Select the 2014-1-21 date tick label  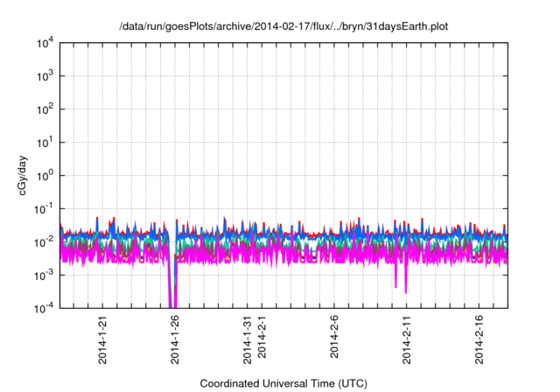103,339
